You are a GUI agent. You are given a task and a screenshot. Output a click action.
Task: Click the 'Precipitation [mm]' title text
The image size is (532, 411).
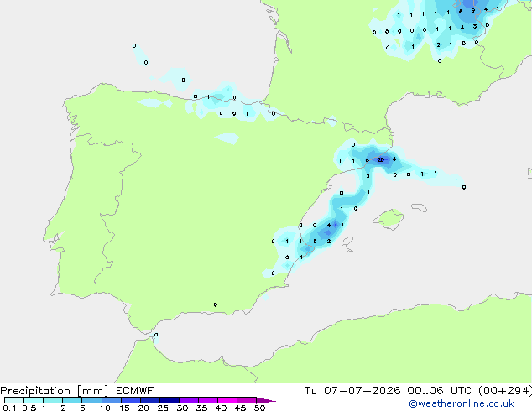(55, 391)
